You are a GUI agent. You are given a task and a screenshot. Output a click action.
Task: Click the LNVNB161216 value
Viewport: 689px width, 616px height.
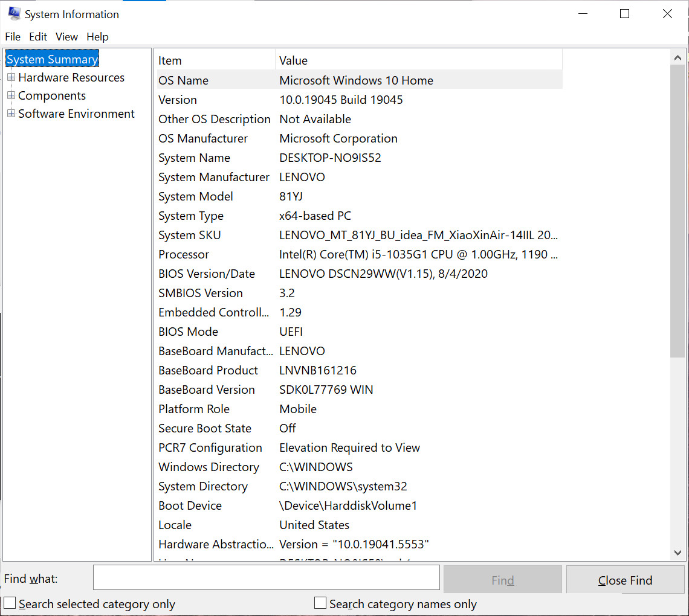(318, 370)
